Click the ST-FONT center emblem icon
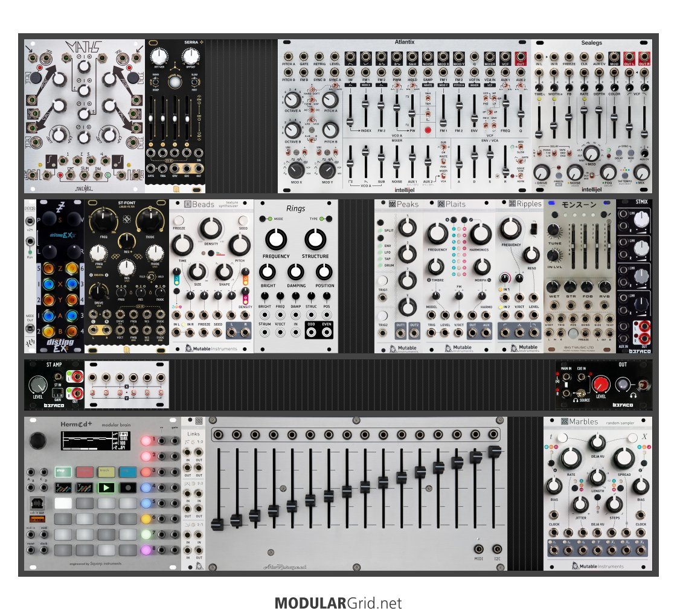 pos(127,220)
